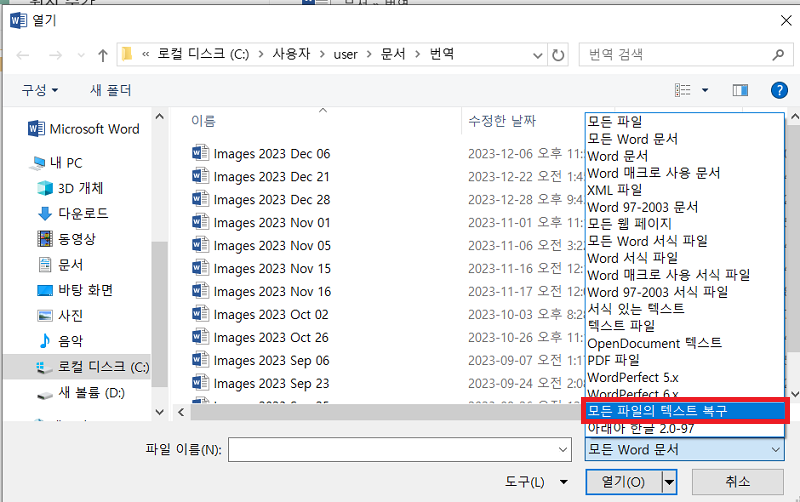Go up one folder level

103,55
